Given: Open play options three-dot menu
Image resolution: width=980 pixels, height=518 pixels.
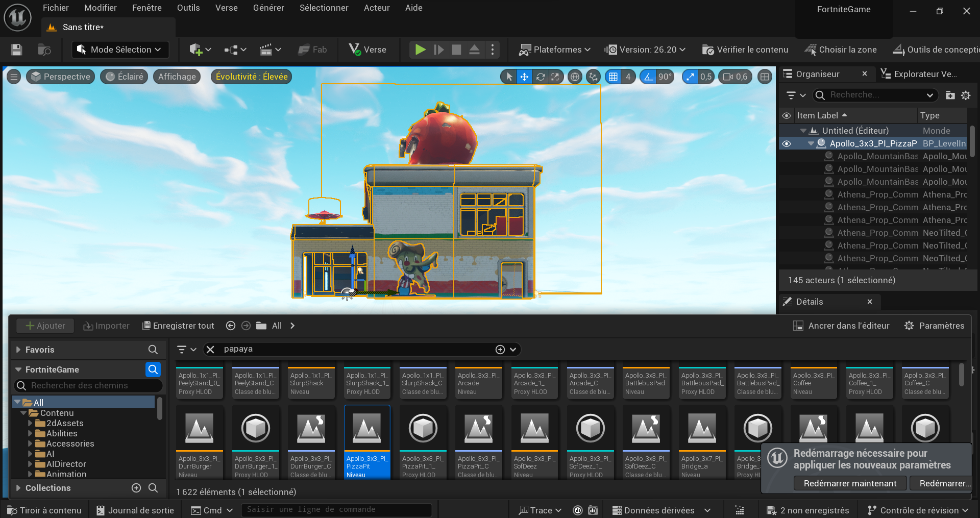Looking at the screenshot, I should (x=493, y=50).
